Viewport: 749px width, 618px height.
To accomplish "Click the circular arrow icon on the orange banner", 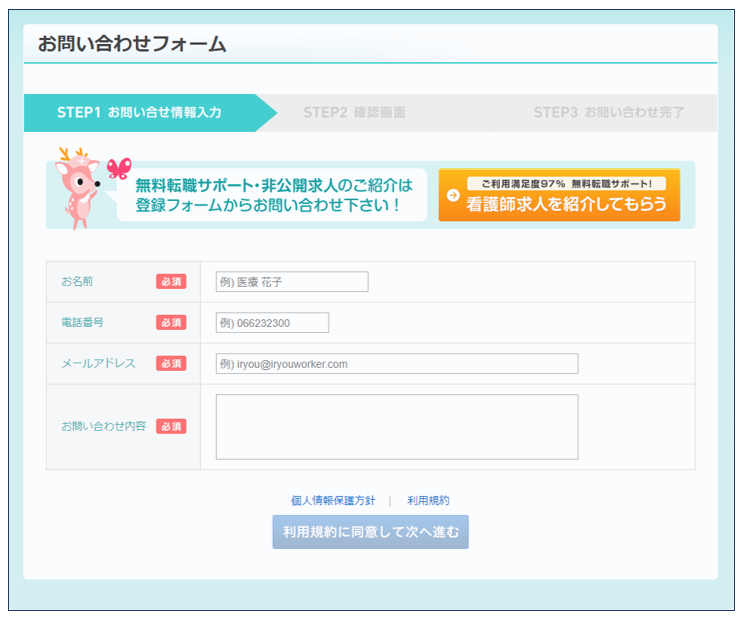I will click(453, 195).
